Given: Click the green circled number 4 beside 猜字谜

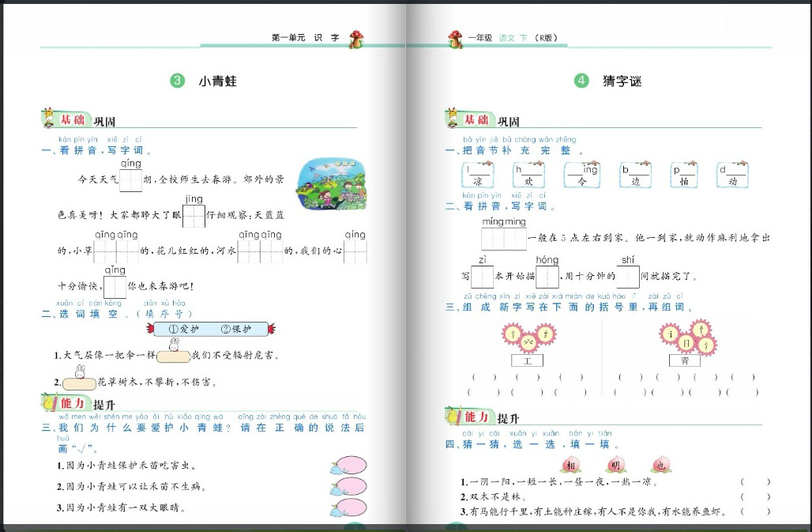Looking at the screenshot, I should pos(581,81).
